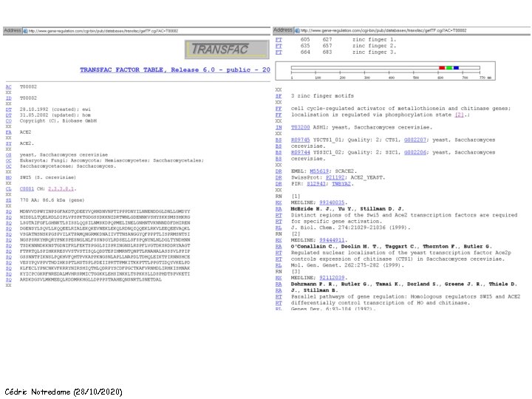The height and width of the screenshot is (399, 532).
Task: Click the OS label beside yeast, Saccharomyces cerevisiae
Action: click(x=8, y=154)
